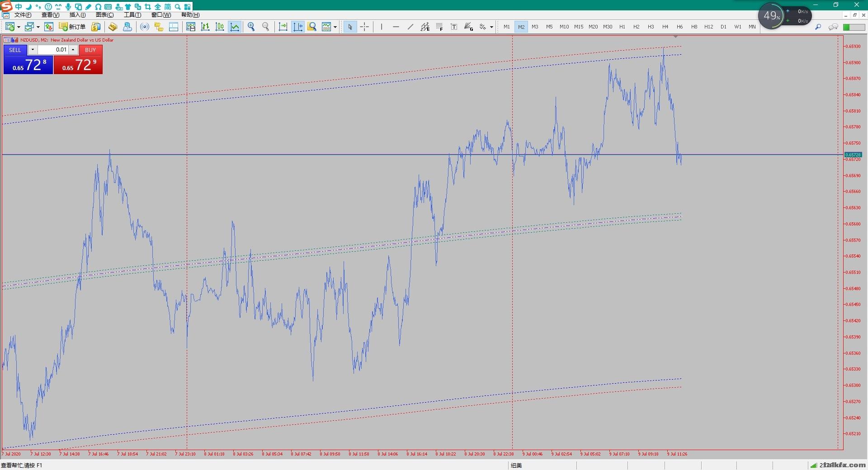Viewport: 868px width, 470px height.
Task: Select the Trendline tool
Action: click(x=410, y=27)
